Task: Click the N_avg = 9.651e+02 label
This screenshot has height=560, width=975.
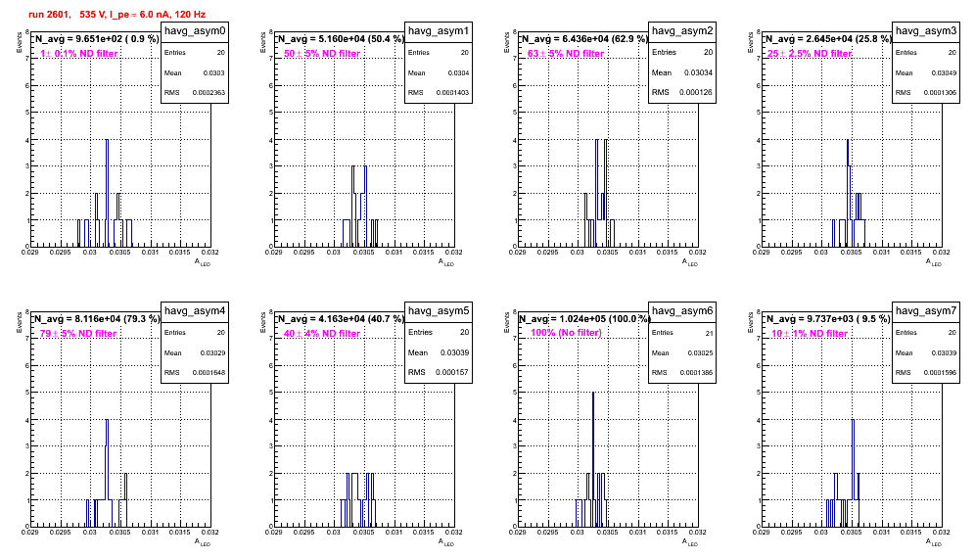Action: tap(96, 38)
